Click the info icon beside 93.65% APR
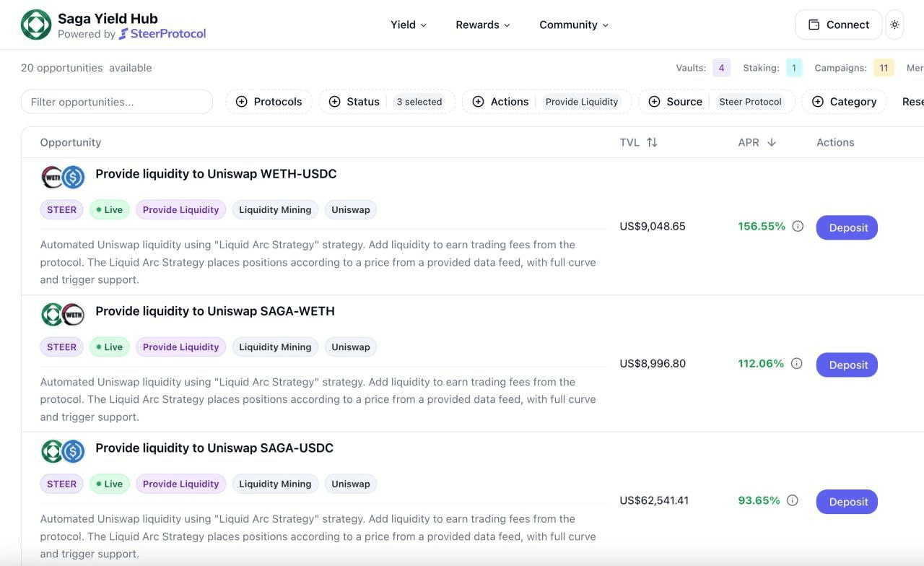This screenshot has width=924, height=566. 792,500
